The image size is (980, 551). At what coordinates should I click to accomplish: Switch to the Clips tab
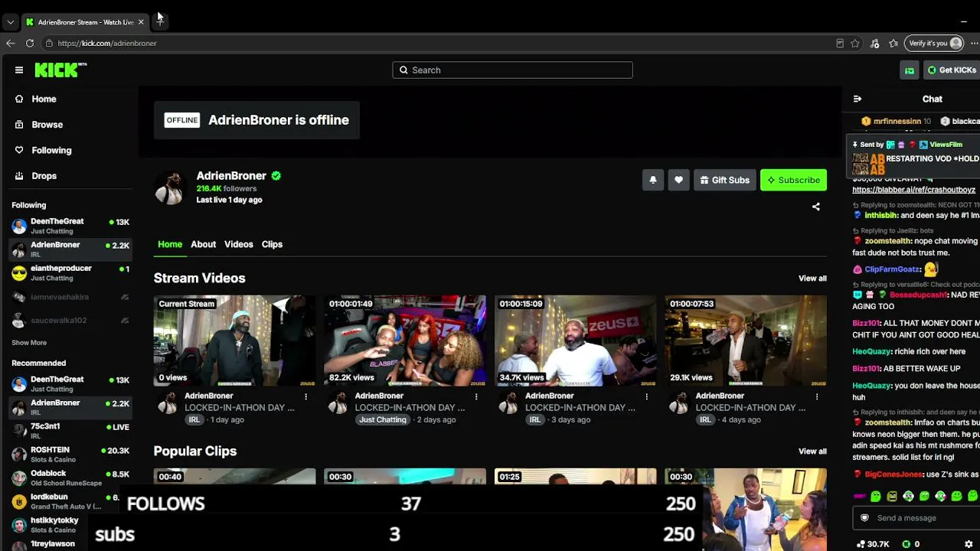[272, 244]
